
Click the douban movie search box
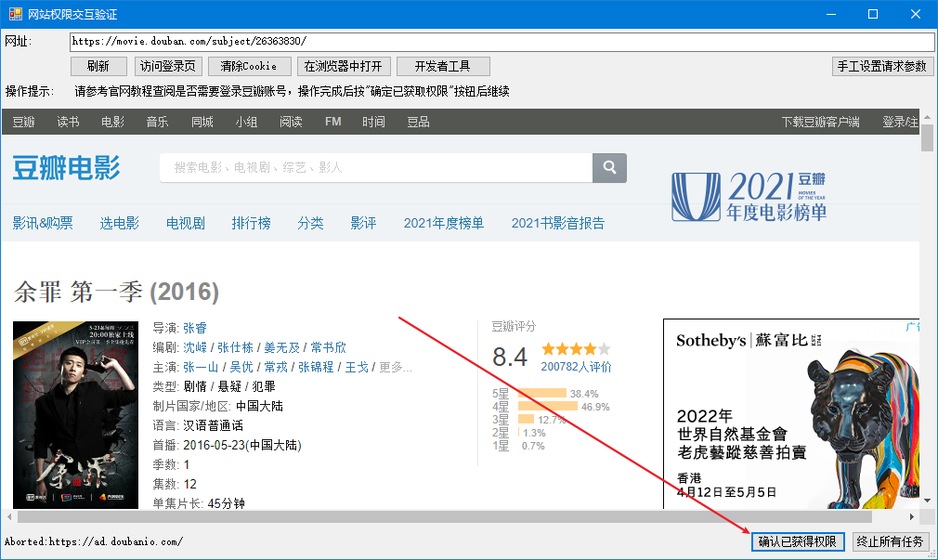click(x=376, y=167)
